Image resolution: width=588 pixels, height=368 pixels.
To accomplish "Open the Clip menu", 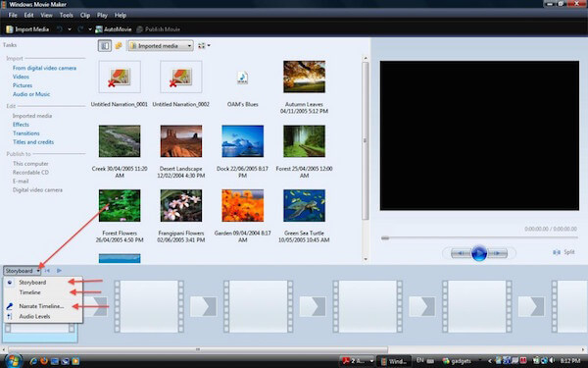I will [x=85, y=16].
